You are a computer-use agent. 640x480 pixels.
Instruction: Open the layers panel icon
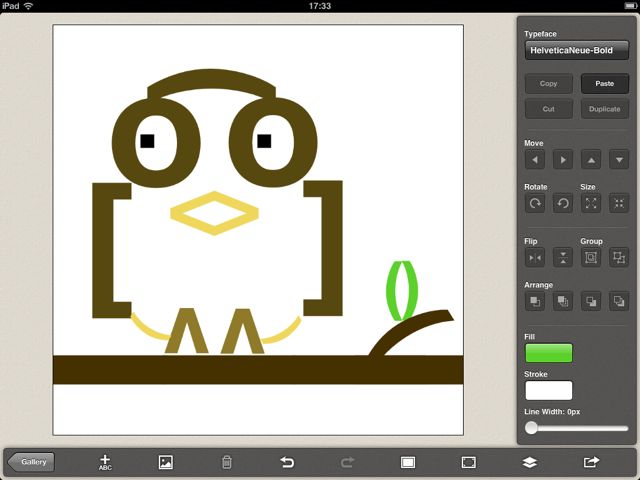click(x=529, y=462)
